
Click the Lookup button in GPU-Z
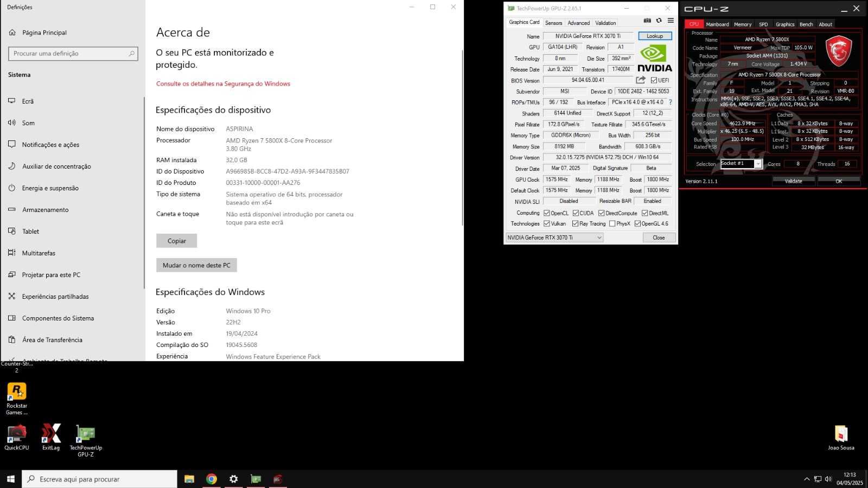pyautogui.click(x=655, y=36)
